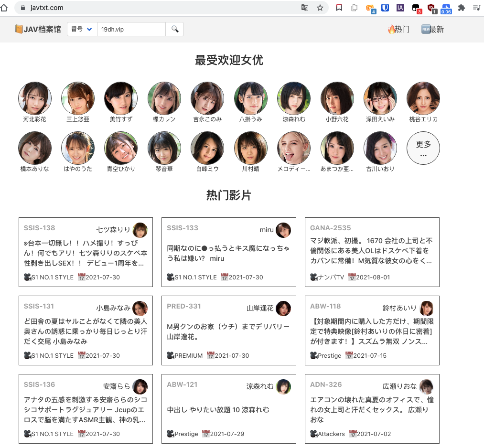
Task: Click the camera icon on the ADN-326 card
Action: point(314,434)
